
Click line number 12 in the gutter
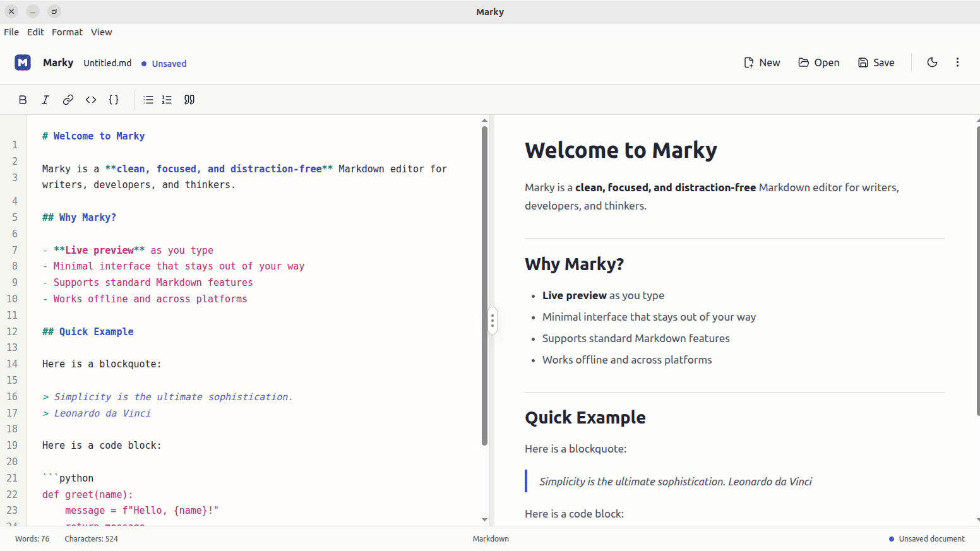pos(12,331)
